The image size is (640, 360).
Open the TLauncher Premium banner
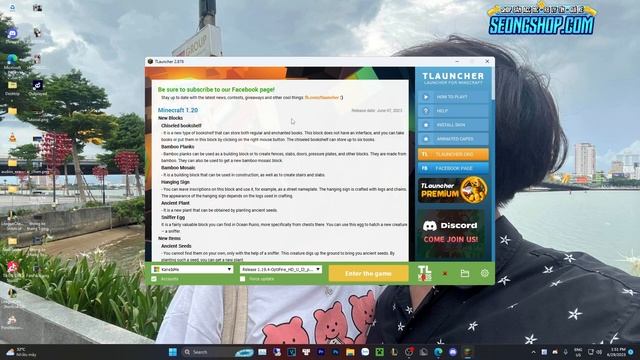pyautogui.click(x=453, y=190)
